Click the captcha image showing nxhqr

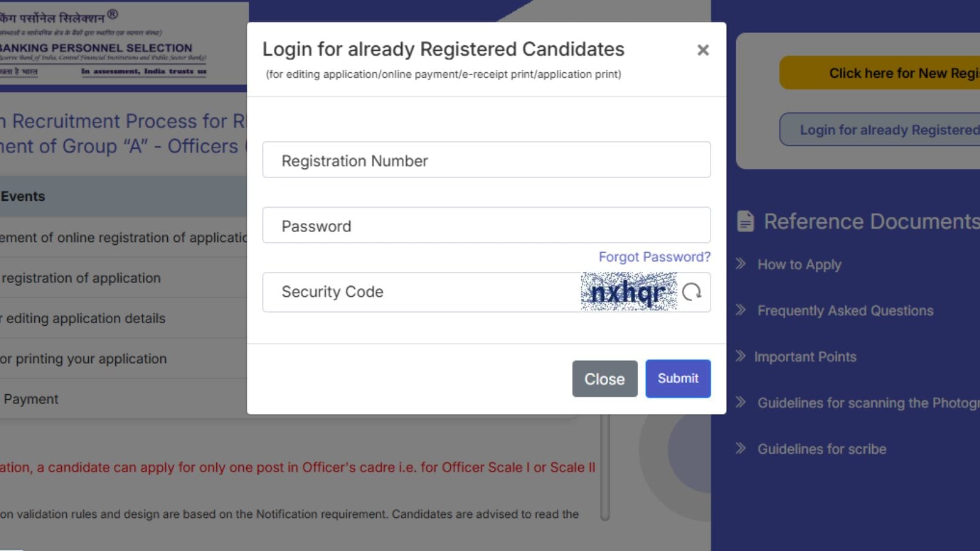pos(628,292)
